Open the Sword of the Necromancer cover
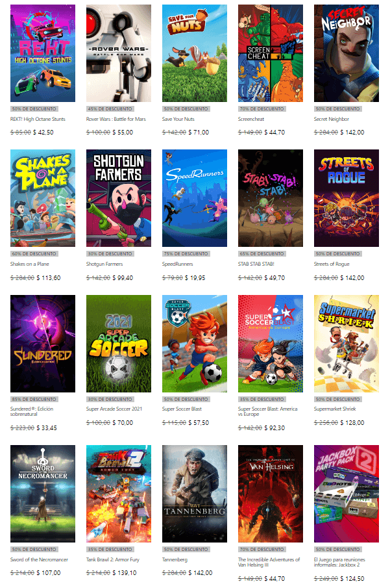 [43, 494]
